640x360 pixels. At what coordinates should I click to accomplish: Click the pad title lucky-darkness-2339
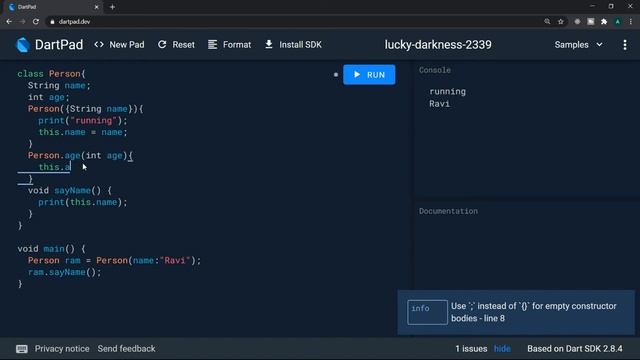coord(438,45)
